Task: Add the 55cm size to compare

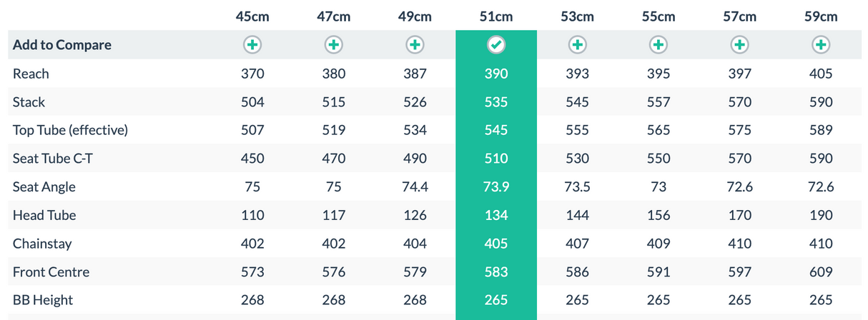Action: (659, 45)
